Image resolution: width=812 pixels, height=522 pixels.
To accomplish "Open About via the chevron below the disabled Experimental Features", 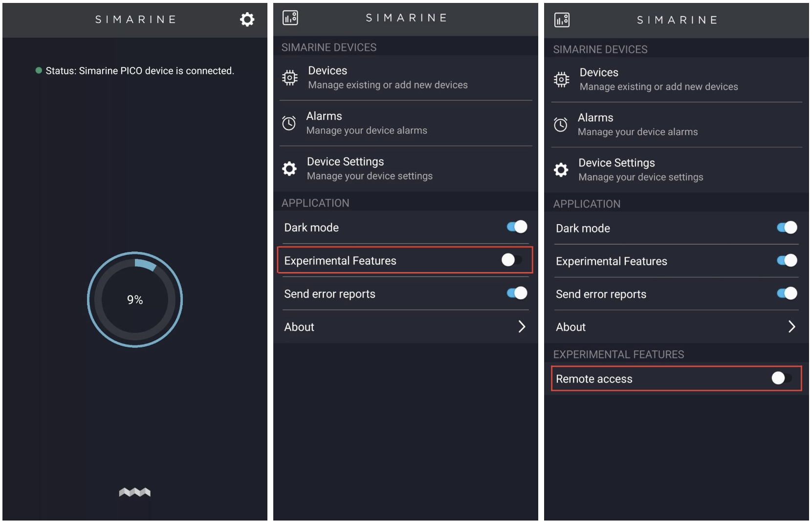I will click(x=522, y=327).
